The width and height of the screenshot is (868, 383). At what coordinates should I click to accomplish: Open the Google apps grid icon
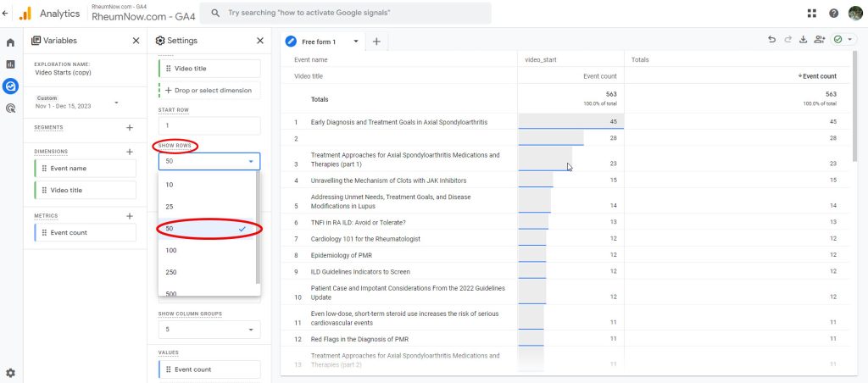point(812,14)
